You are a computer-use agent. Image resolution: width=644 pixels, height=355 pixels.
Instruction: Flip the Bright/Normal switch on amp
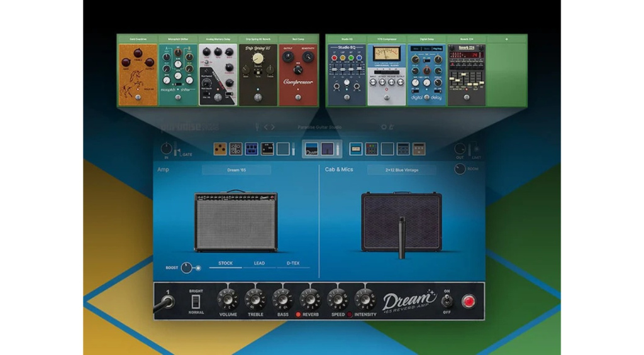coord(196,302)
